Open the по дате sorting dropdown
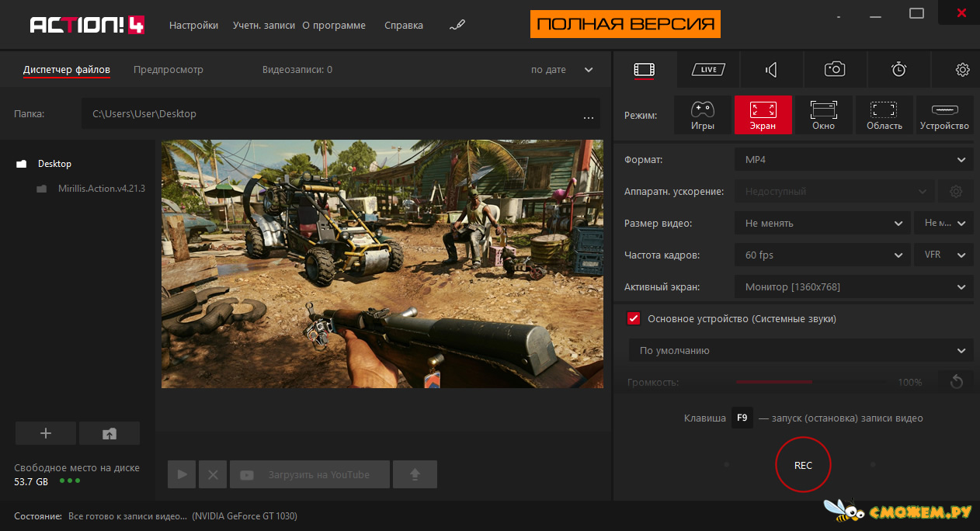 click(x=562, y=70)
